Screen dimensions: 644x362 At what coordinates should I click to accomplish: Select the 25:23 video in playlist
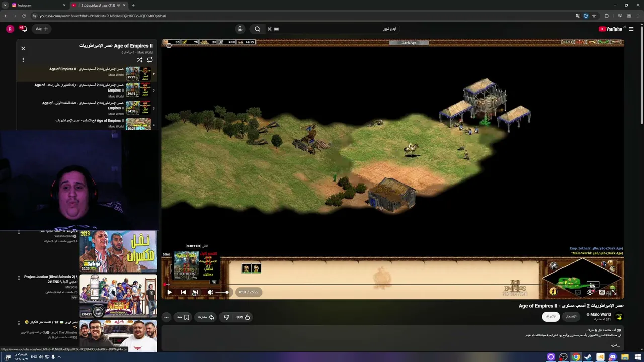(87, 74)
